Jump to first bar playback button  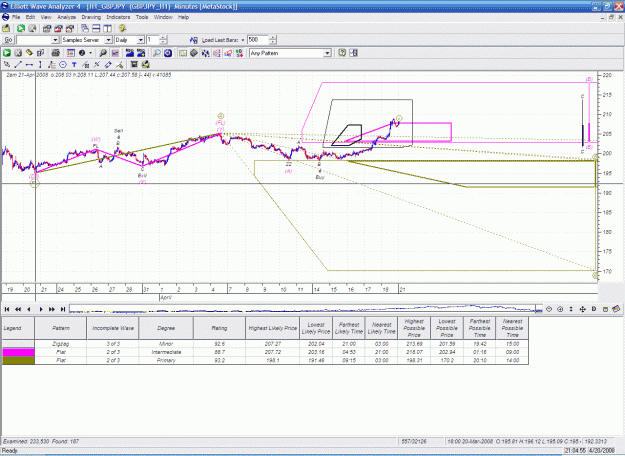7,309
